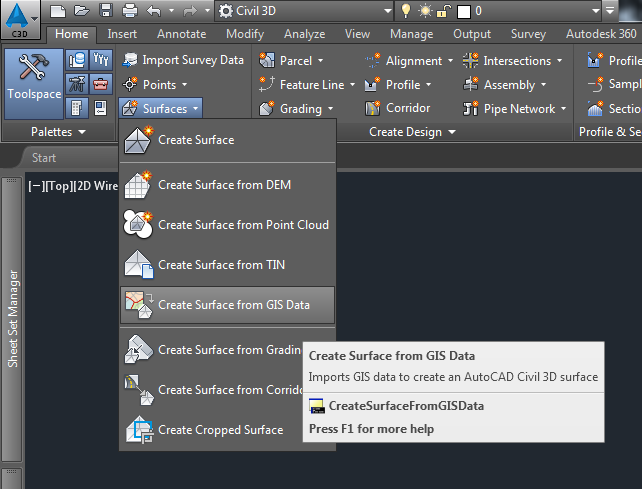This screenshot has height=489, width=642.
Task: Click the Event Viewer palette icon
Action: (101, 109)
